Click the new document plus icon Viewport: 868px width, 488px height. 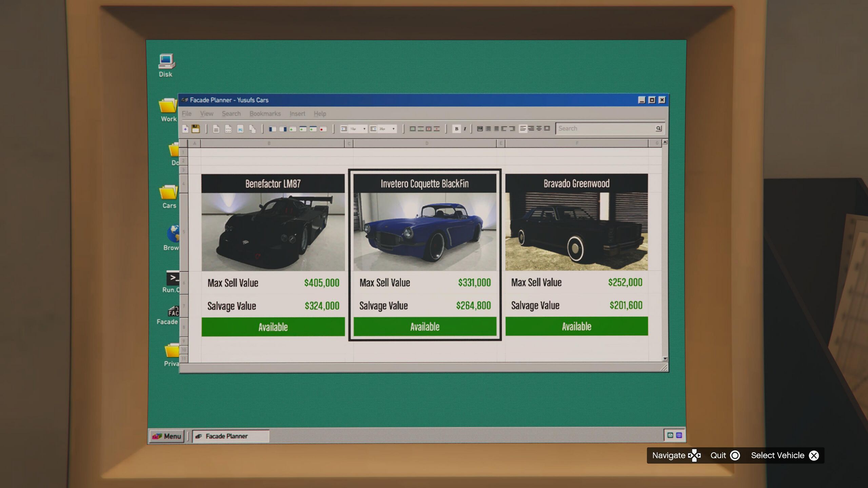coord(185,129)
